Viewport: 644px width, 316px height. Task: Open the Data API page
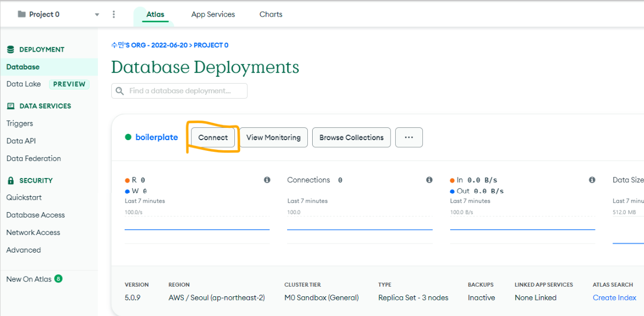coord(21,141)
